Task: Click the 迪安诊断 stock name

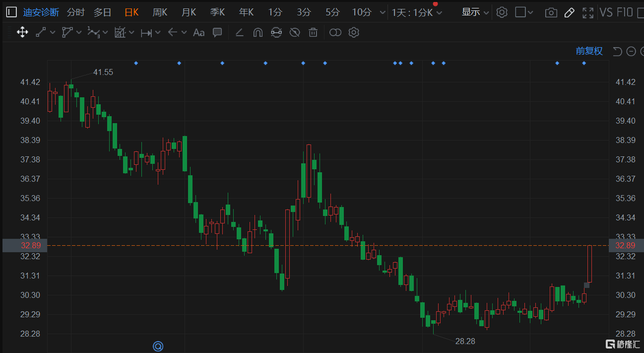Action: point(41,12)
